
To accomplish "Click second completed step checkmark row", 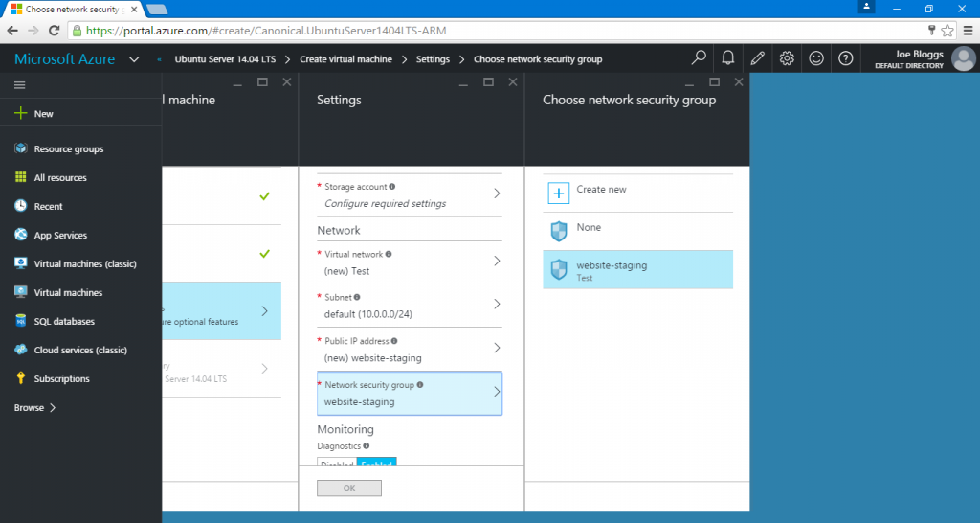I will tap(221, 254).
